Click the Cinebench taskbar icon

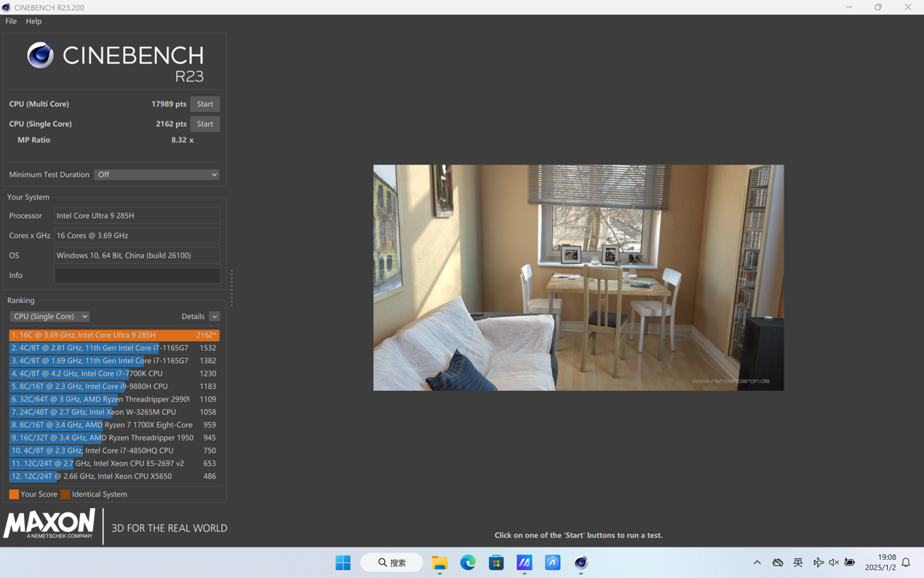581,563
